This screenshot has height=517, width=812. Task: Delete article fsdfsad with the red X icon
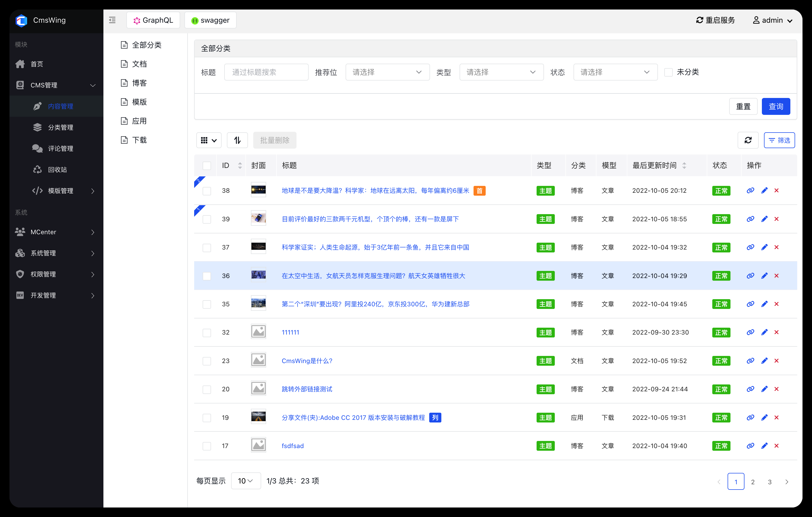click(x=777, y=445)
